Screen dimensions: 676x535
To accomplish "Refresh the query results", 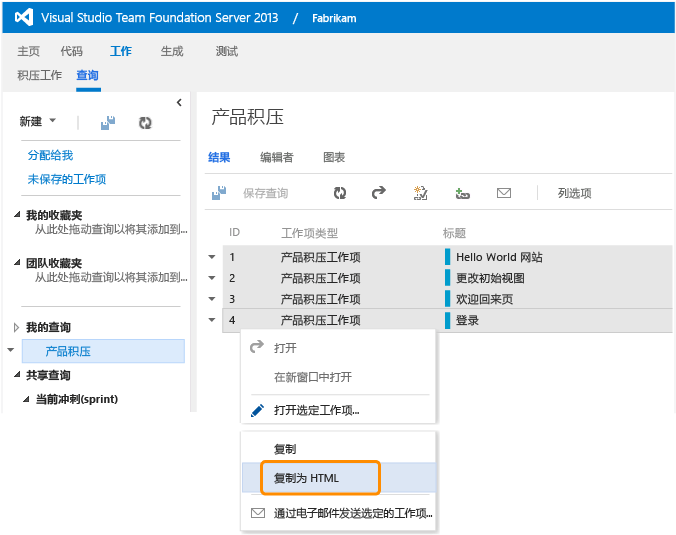I will [340, 193].
